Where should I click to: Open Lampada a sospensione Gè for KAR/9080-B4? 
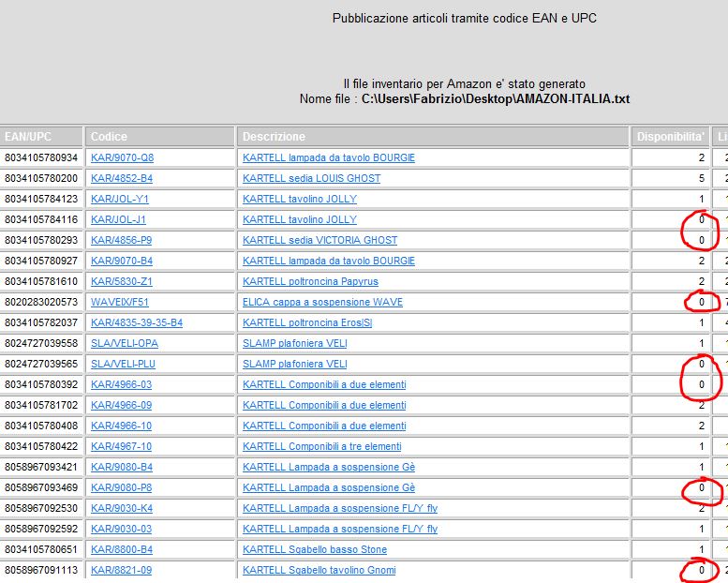click(329, 467)
